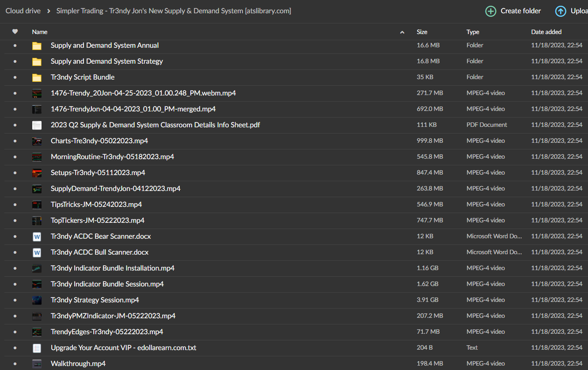This screenshot has height=370, width=588.
Task: Select Upgrade Your Account VIP - edollarearn.com.txt name
Action: [x=124, y=348]
